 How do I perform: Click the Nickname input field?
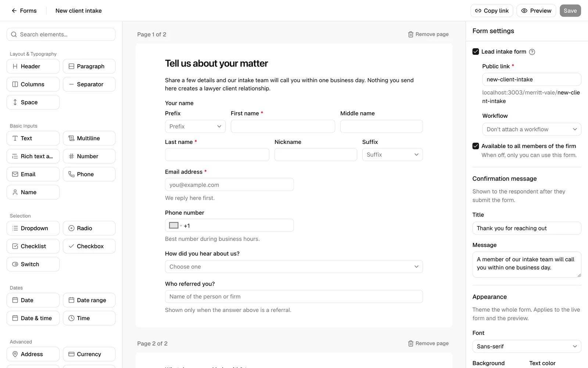(x=316, y=155)
